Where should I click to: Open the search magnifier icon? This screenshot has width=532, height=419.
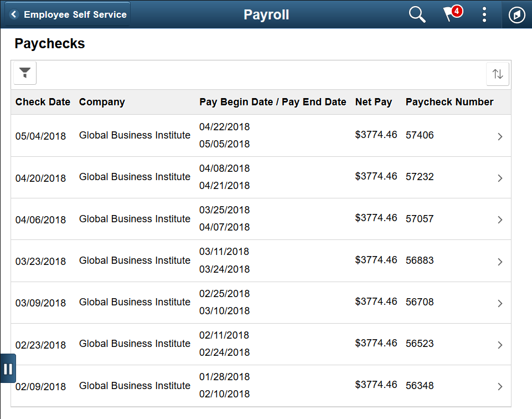click(x=417, y=14)
